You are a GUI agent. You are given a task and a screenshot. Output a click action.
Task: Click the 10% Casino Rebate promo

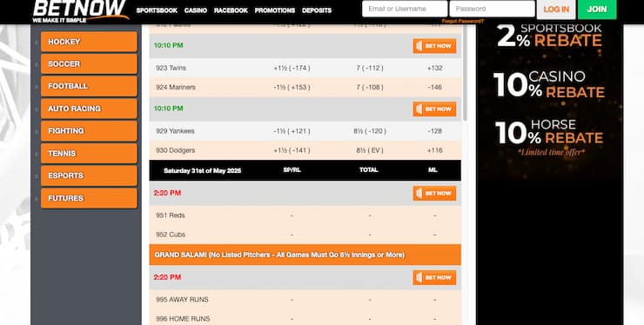click(x=549, y=84)
